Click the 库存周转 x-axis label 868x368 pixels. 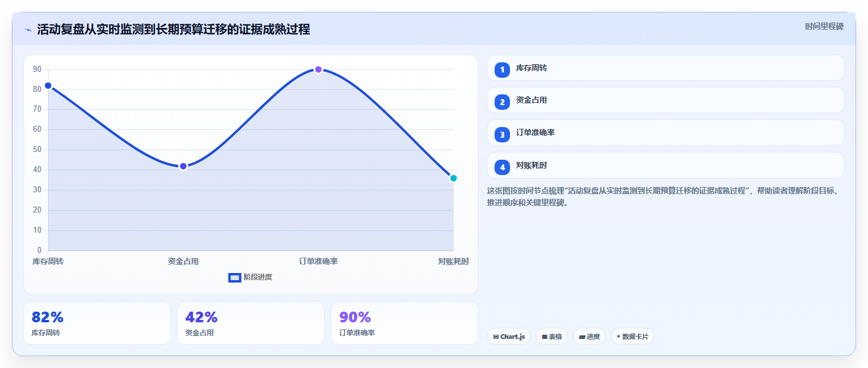[x=48, y=261]
